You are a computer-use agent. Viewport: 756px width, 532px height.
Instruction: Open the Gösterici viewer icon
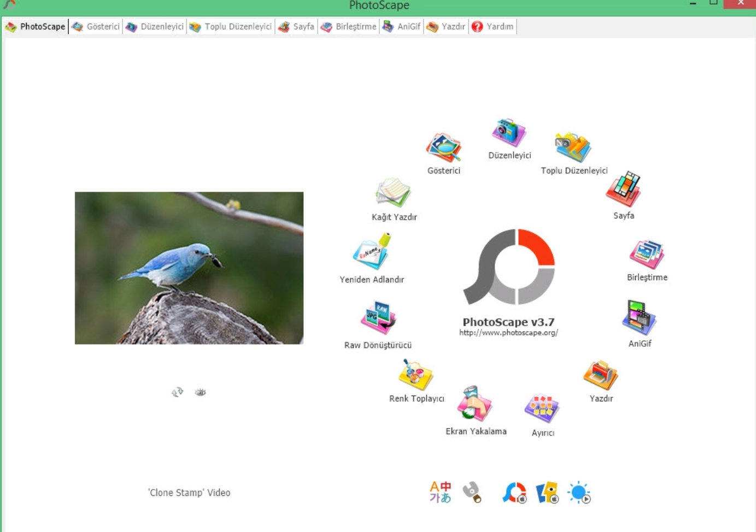[443, 148]
